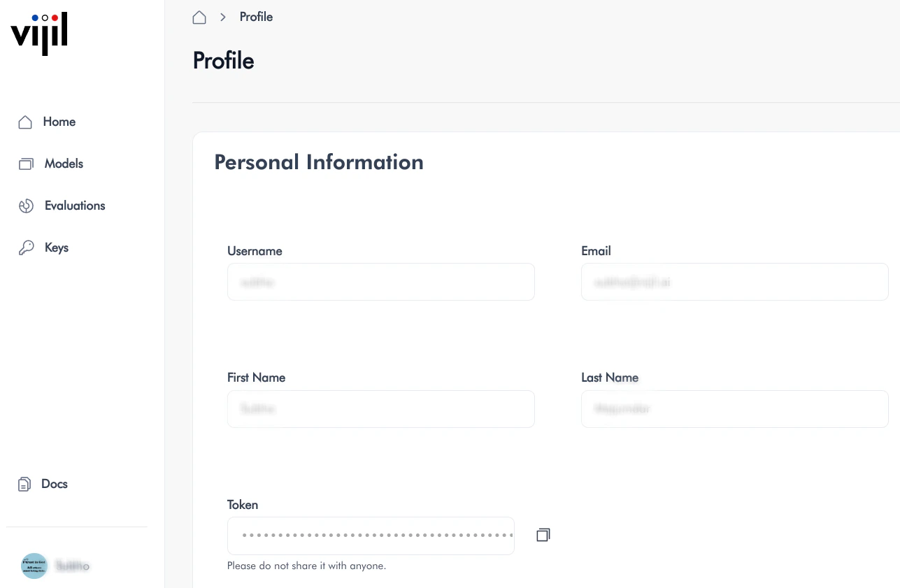
Task: Select the Email input field
Action: pos(734,282)
